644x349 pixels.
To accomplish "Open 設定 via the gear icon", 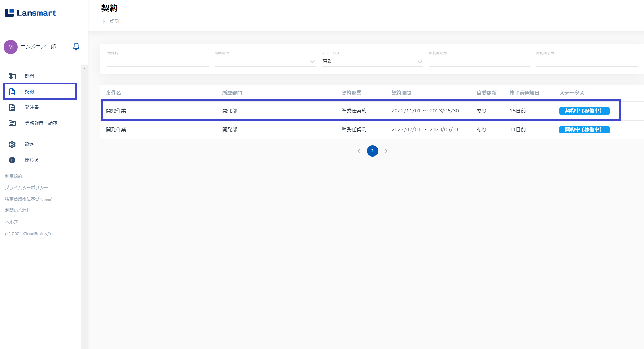I will tap(12, 144).
